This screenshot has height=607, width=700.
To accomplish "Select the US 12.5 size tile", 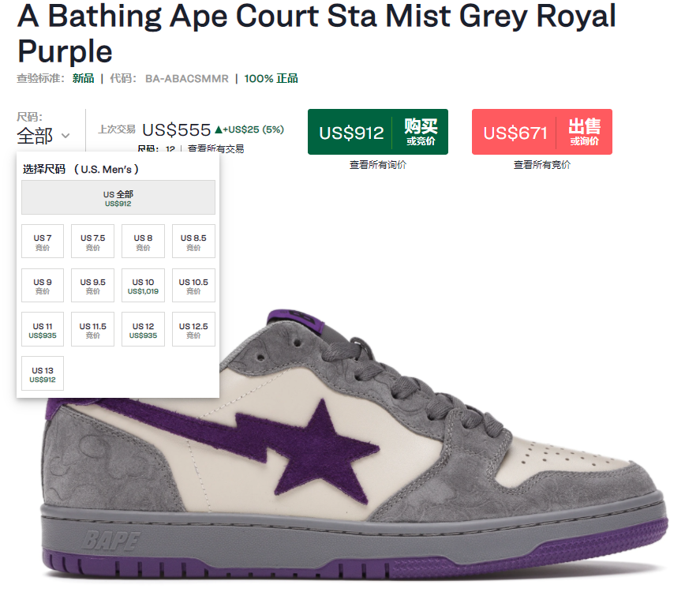I will pos(194,330).
